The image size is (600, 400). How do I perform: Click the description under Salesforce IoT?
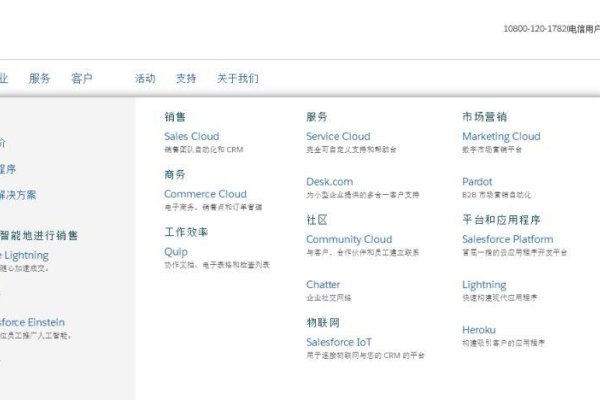click(x=365, y=356)
